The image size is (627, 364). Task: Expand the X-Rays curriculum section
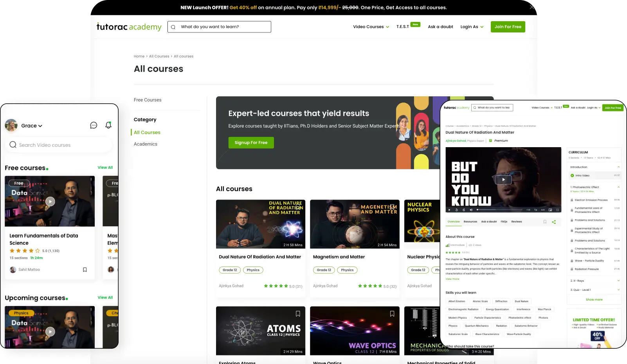[x=618, y=281]
